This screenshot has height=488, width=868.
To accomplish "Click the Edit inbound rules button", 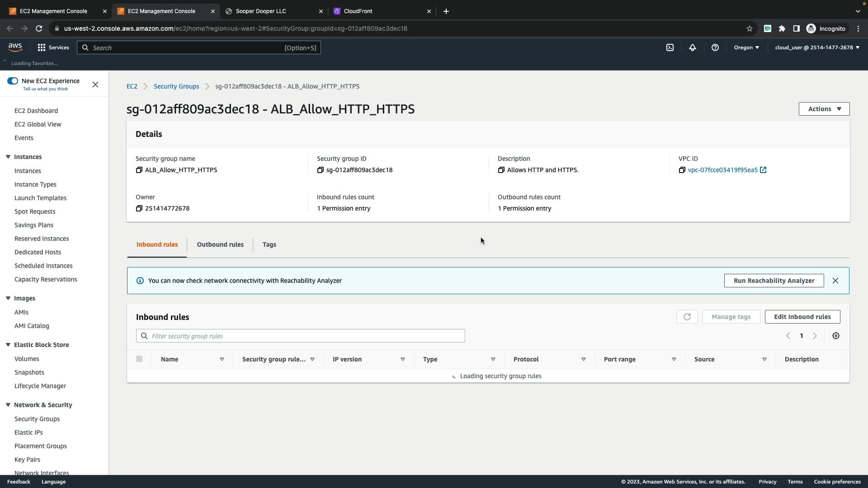I will (802, 317).
